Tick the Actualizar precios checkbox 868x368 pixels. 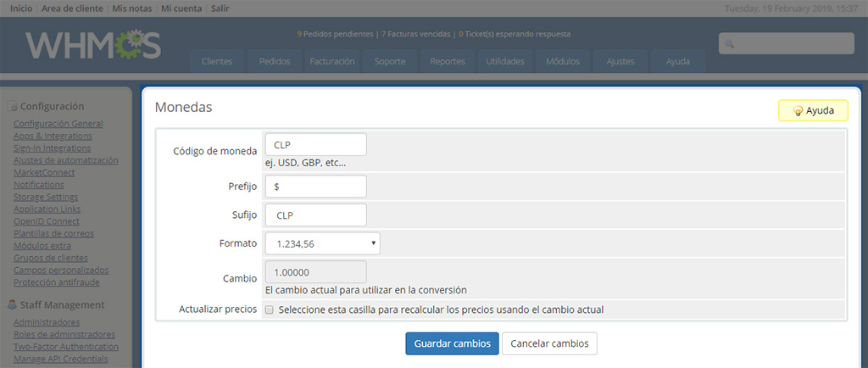270,309
